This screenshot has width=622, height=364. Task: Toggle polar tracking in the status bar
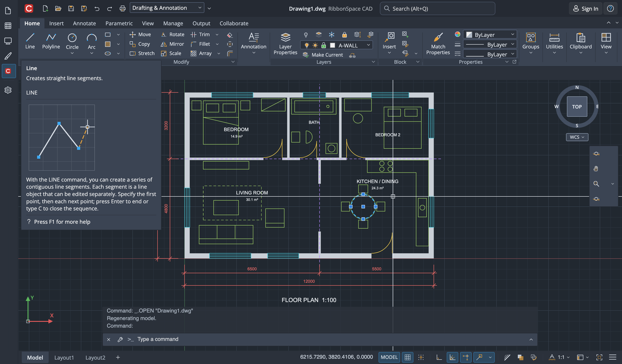453,357
